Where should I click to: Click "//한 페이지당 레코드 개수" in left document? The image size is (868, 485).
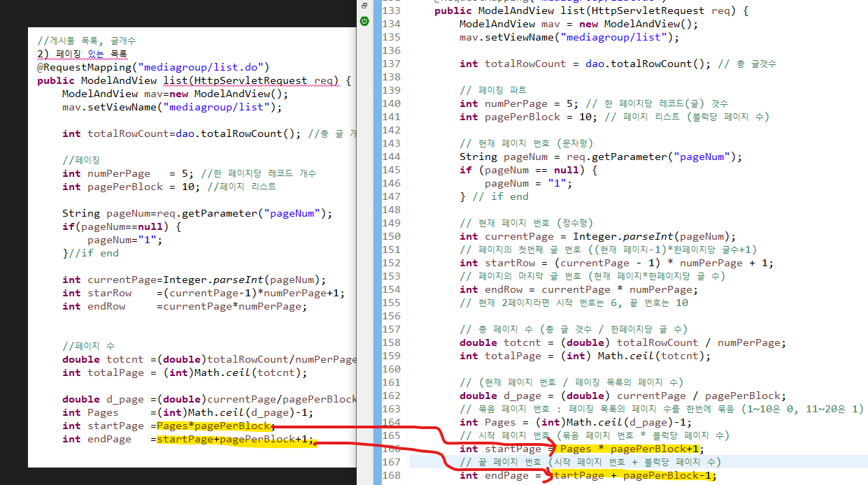pyautogui.click(x=259, y=173)
